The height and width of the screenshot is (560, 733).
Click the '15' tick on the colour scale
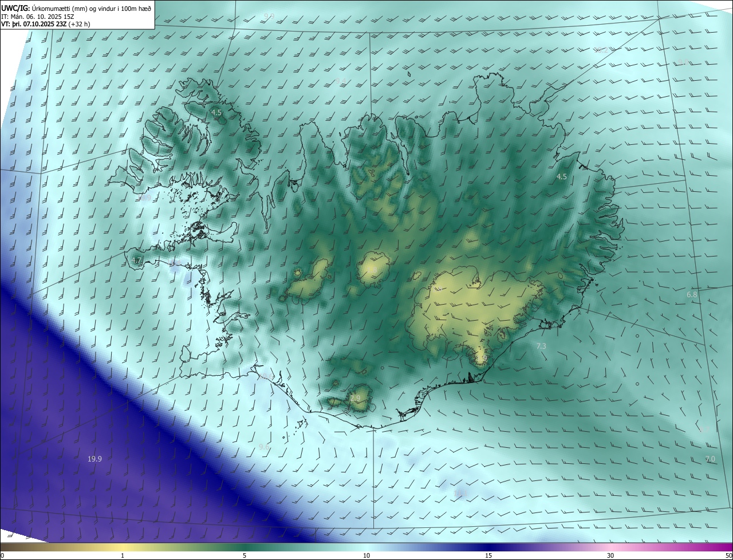488,556
